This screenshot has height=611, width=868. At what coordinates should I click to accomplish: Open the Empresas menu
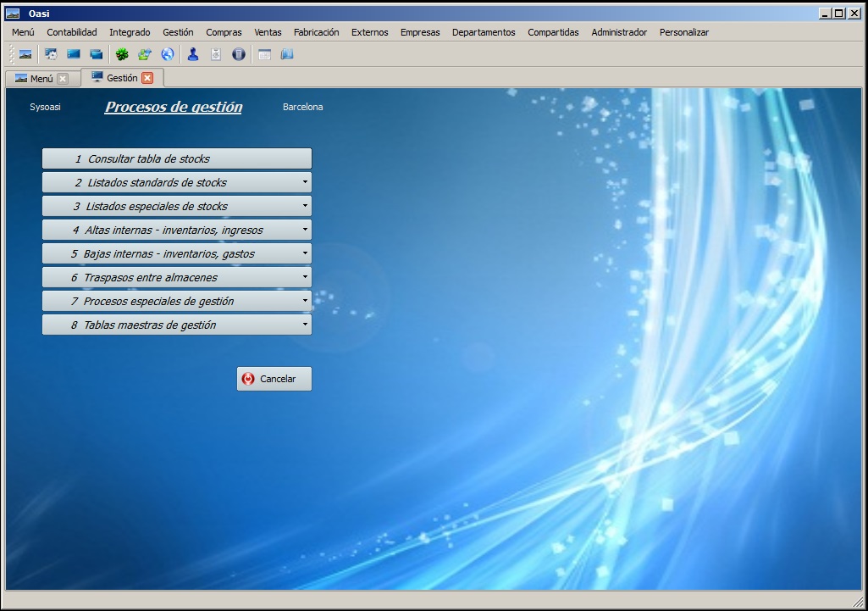420,32
